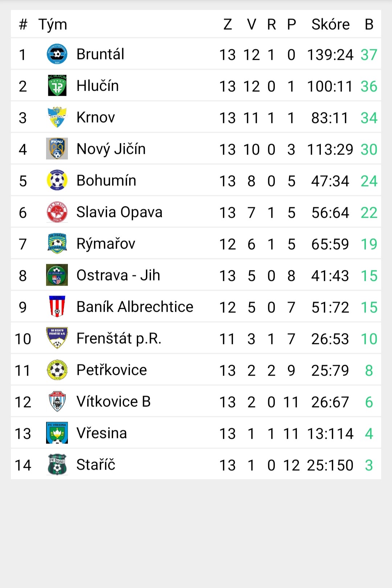Viewport: 392px width, 588px height.
Task: Tap the Baník Albrechtice striped shield
Action: 57,307
